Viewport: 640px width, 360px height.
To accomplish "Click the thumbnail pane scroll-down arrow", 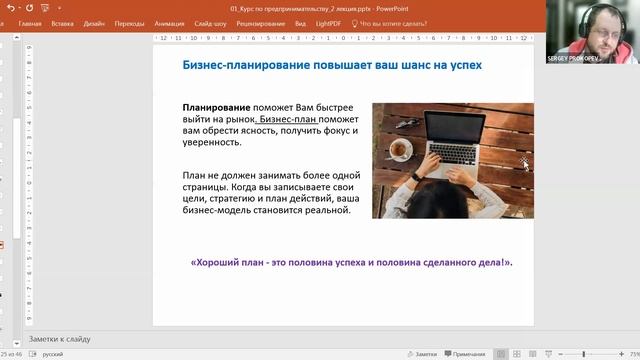I will pyautogui.click(x=16, y=343).
